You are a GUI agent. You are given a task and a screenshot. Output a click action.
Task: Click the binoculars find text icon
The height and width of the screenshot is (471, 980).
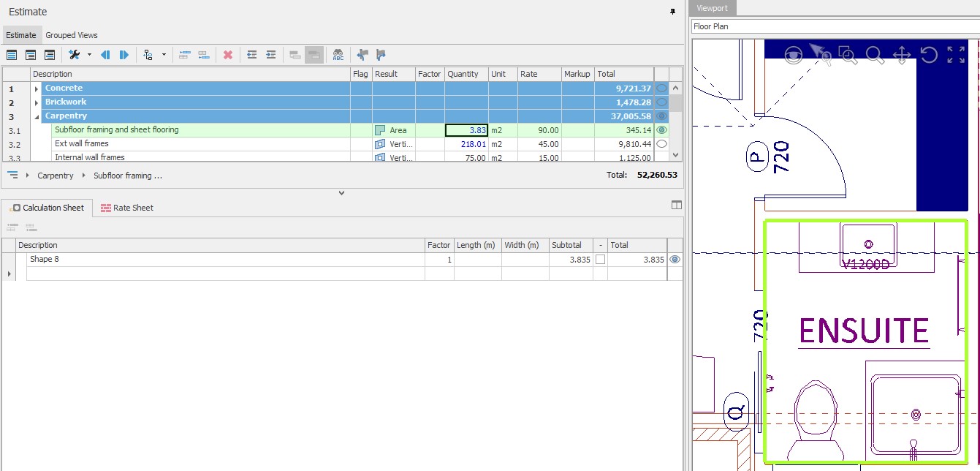[x=338, y=55]
